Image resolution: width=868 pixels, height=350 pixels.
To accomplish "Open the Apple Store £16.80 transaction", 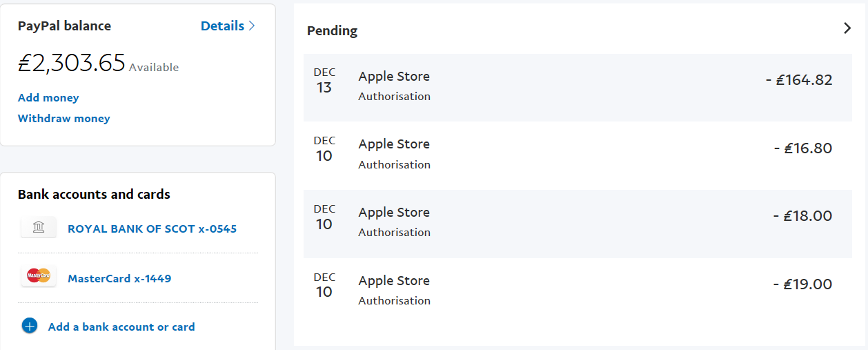I will (x=578, y=155).
